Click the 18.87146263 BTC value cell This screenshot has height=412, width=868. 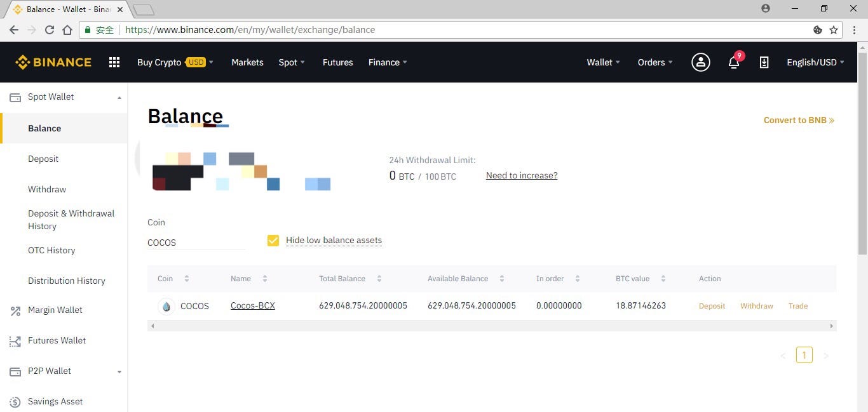pyautogui.click(x=641, y=306)
